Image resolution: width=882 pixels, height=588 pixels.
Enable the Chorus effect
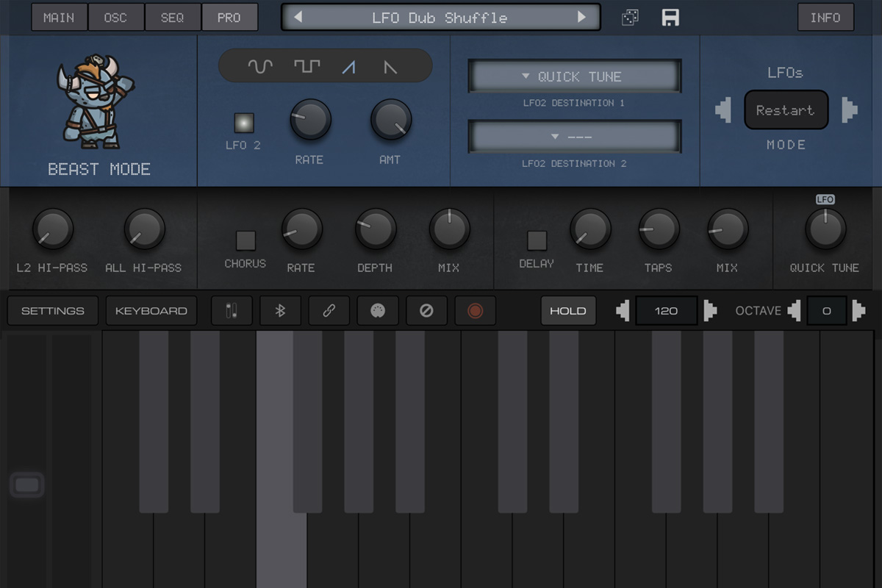coord(245,240)
